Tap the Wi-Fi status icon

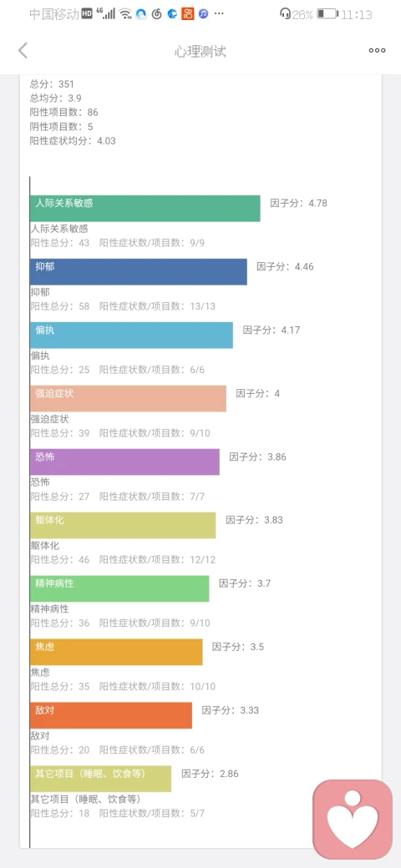(125, 14)
